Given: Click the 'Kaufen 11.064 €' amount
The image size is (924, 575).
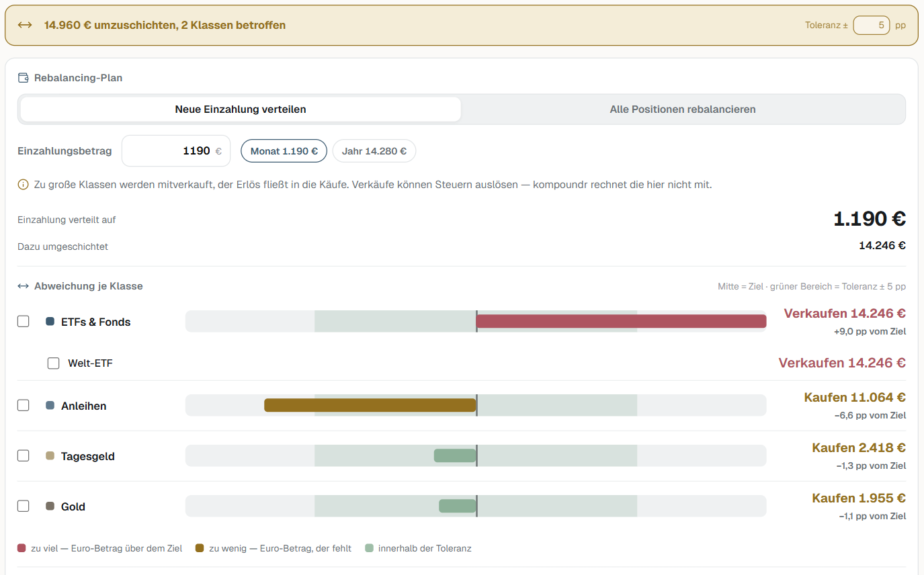Looking at the screenshot, I should point(855,398).
